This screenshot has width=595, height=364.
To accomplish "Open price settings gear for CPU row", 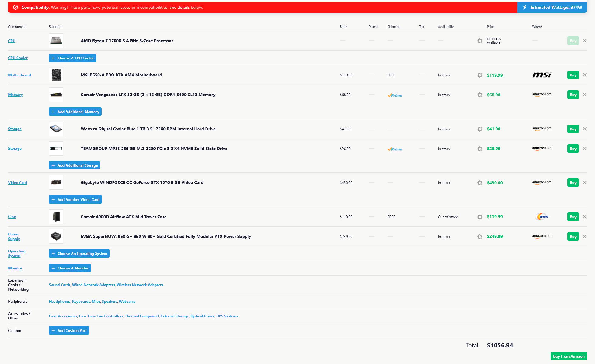I will pyautogui.click(x=479, y=41).
